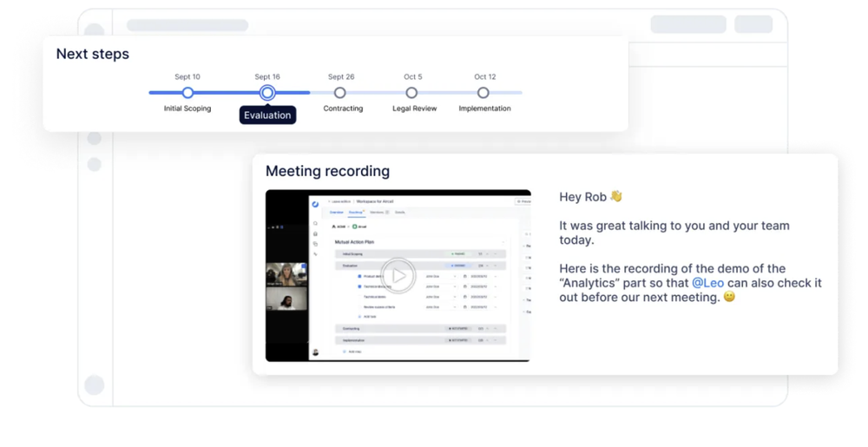Expand the Contracting row chevron in recording
Image resolution: width=868 pixels, height=447 pixels.
[487, 329]
